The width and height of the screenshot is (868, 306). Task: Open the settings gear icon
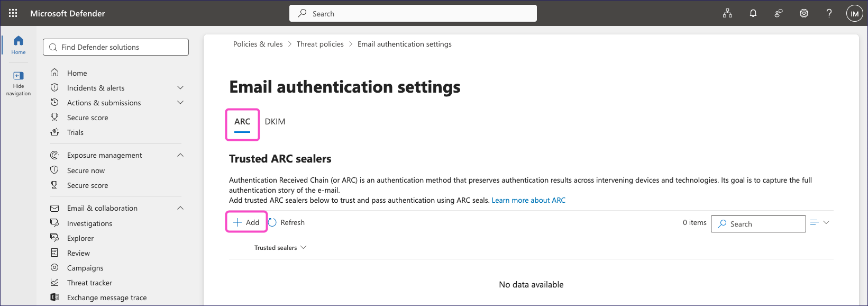[804, 14]
